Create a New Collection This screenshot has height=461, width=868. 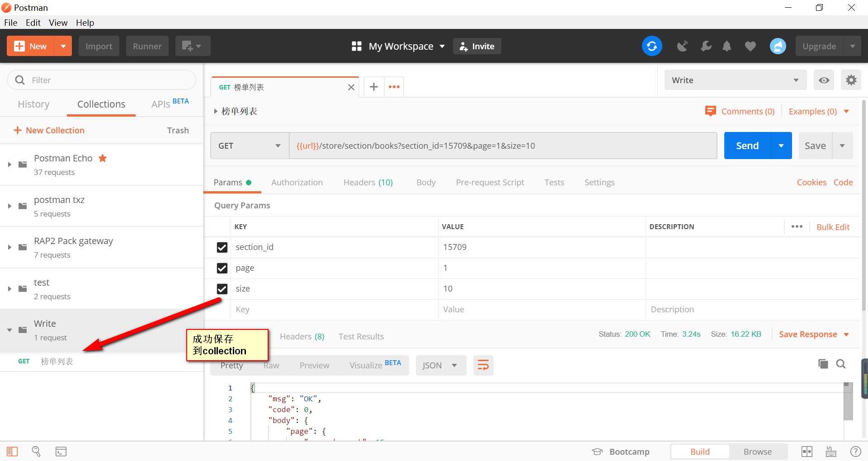click(49, 130)
